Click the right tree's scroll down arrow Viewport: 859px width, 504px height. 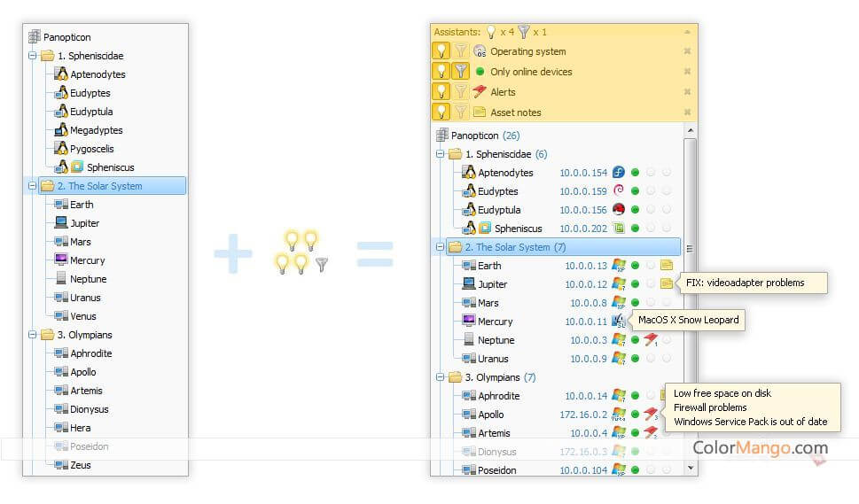[x=691, y=467]
